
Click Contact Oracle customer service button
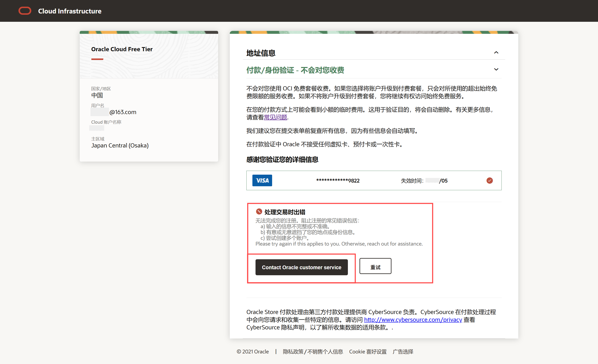[301, 267]
